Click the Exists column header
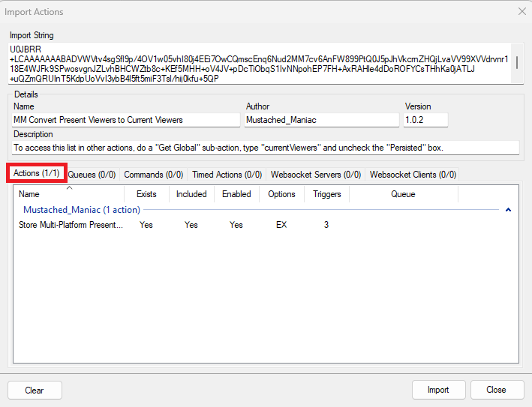532x407 pixels. 146,194
